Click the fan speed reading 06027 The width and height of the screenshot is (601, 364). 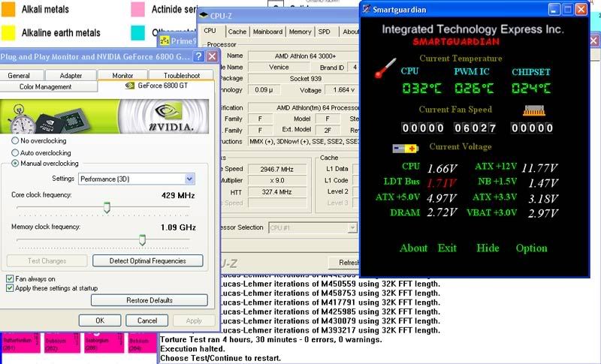475,128
